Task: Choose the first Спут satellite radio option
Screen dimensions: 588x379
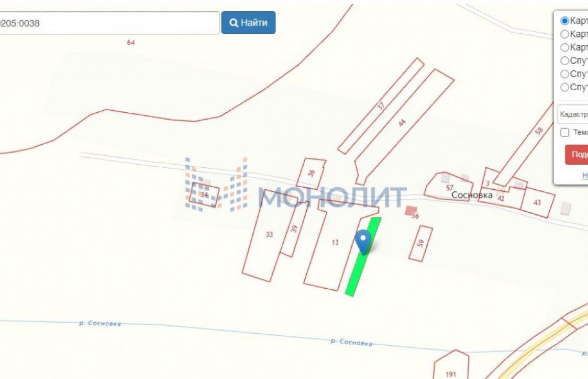Action: click(x=564, y=61)
